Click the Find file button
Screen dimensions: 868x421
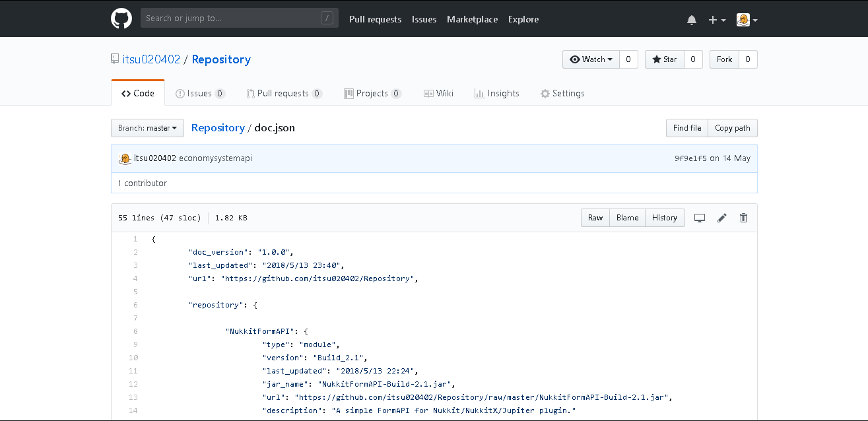pos(687,128)
